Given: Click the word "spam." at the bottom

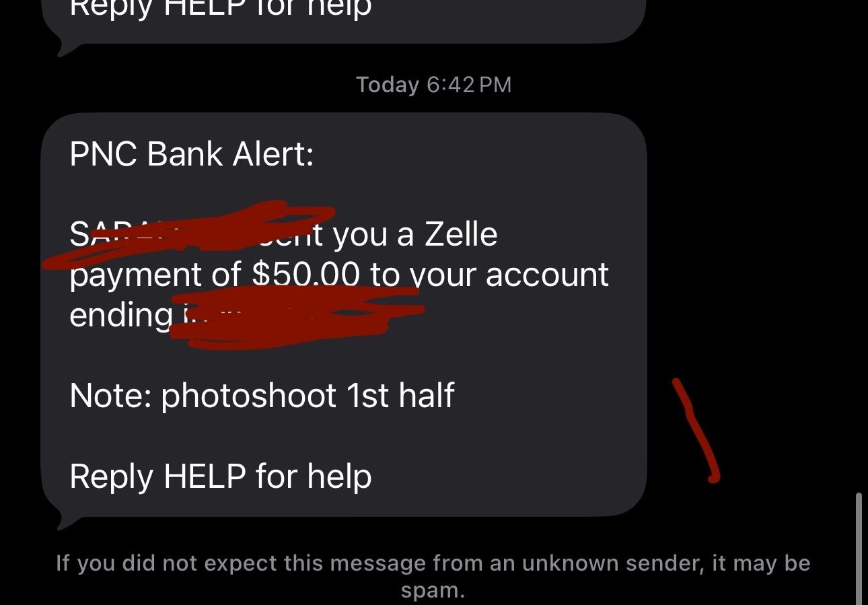Looking at the screenshot, I should coord(433,591).
